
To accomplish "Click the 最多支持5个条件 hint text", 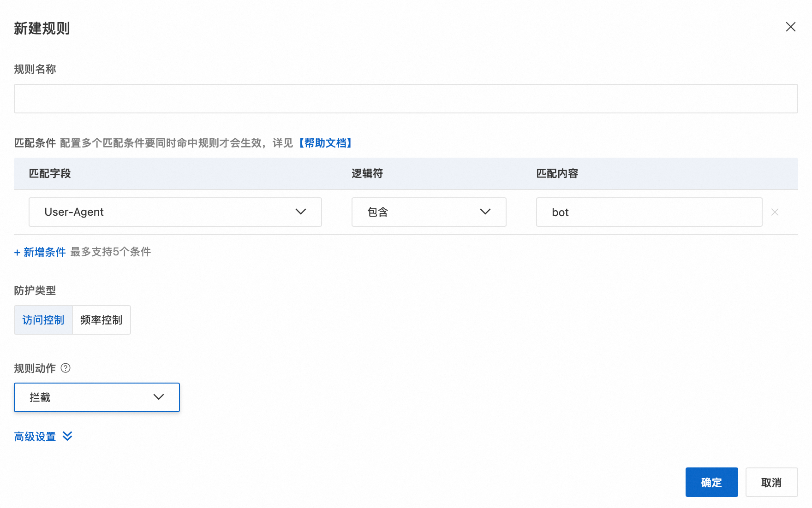I will 111,252.
